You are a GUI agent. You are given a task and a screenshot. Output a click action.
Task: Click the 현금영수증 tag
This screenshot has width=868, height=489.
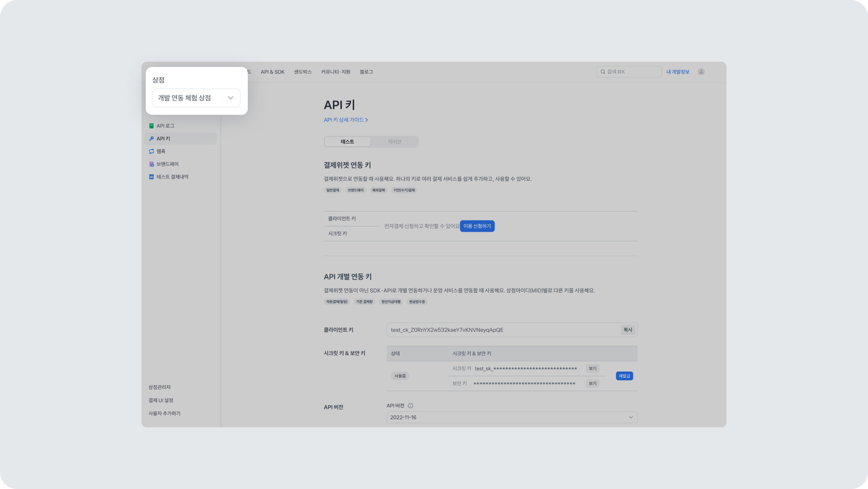pos(417,302)
